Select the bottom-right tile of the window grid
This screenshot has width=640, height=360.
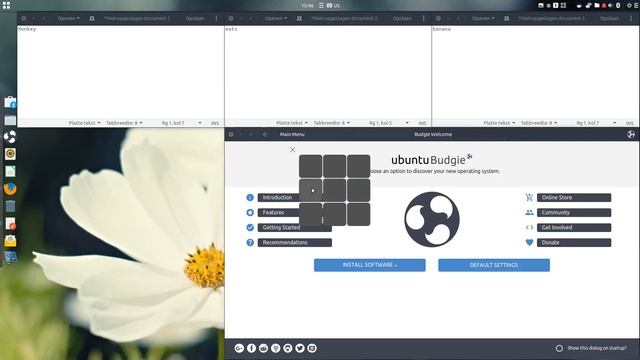click(359, 214)
